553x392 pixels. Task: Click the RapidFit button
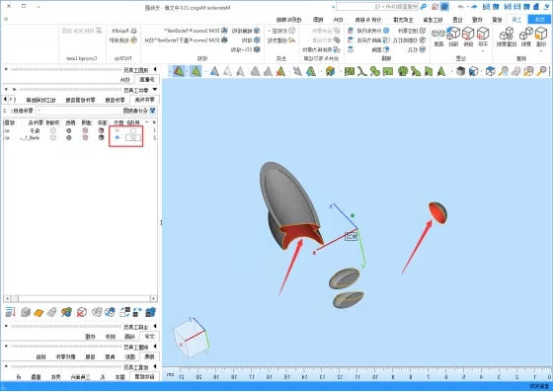point(124,31)
